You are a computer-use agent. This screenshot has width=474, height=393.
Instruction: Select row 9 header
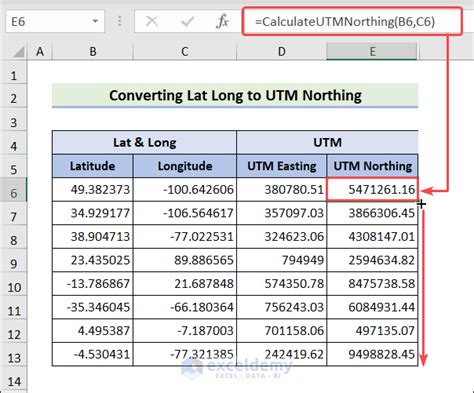point(13,260)
